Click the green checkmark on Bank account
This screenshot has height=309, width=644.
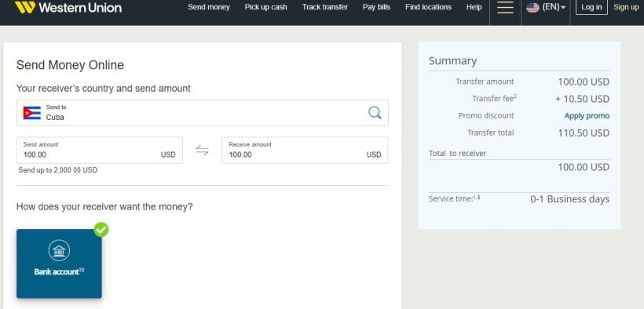pyautogui.click(x=101, y=230)
